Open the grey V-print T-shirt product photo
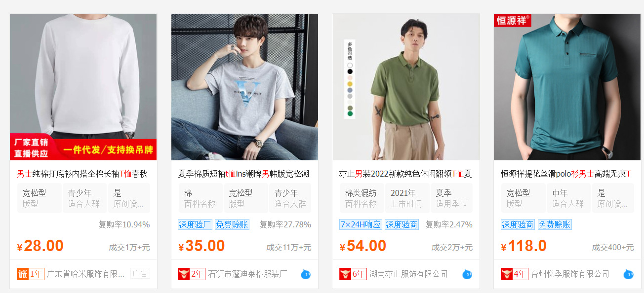Viewport: 644px width, 293px height. tap(244, 87)
